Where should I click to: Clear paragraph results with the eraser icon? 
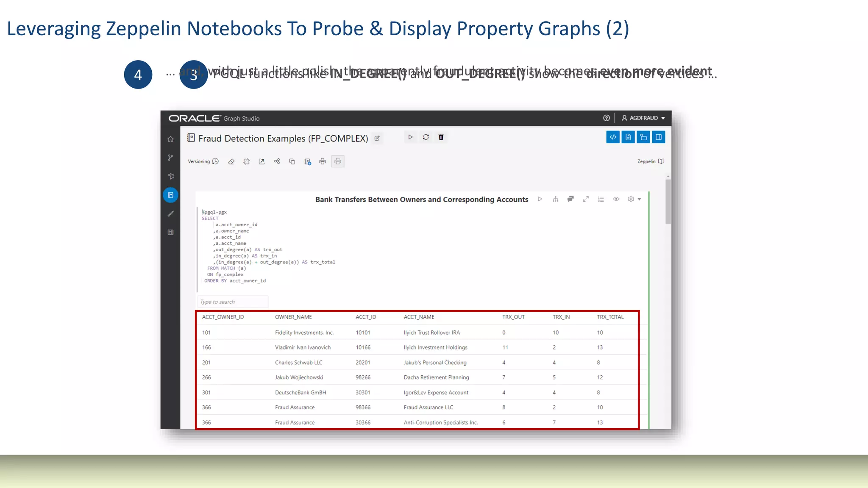(231, 161)
